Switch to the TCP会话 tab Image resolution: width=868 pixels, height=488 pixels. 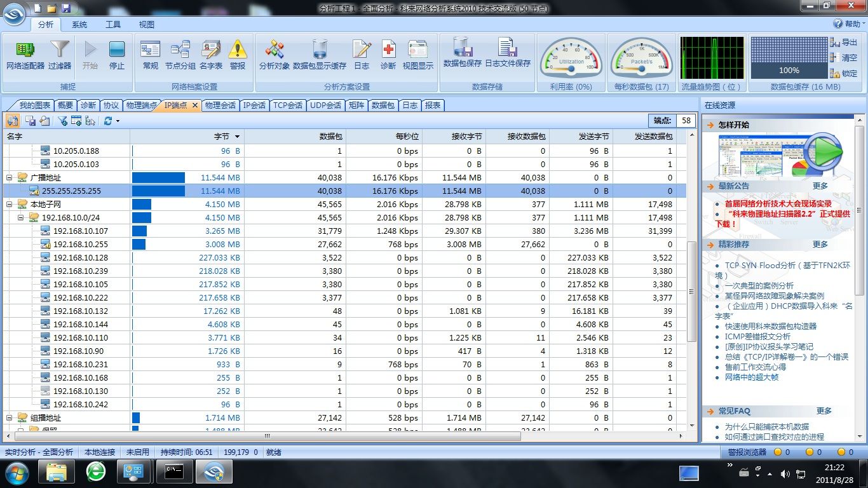pyautogui.click(x=287, y=105)
